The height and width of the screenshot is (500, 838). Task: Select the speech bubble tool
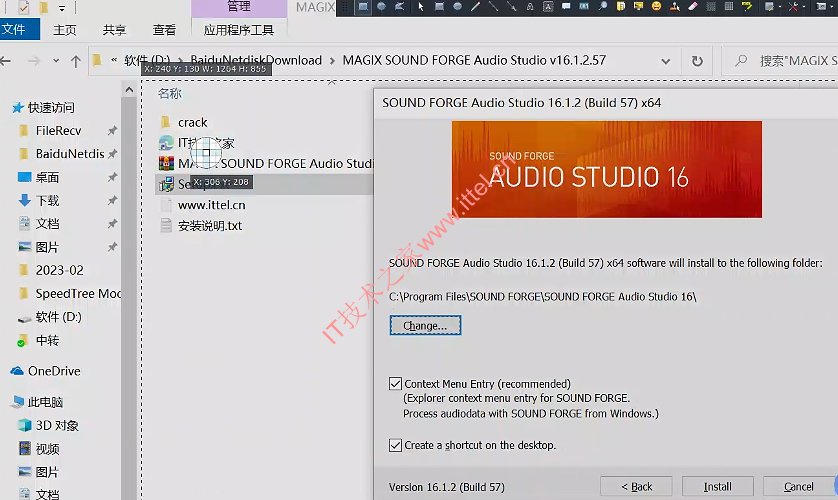(x=566, y=6)
